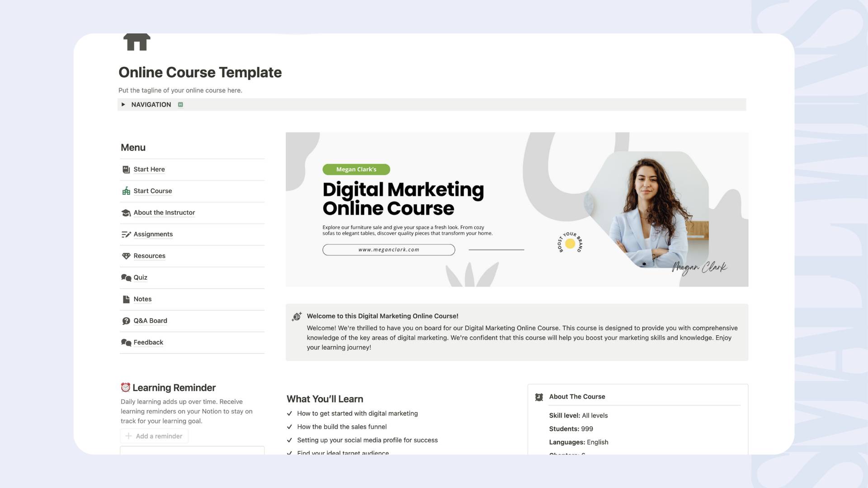Click the What You'll Learn heading

[x=325, y=399]
